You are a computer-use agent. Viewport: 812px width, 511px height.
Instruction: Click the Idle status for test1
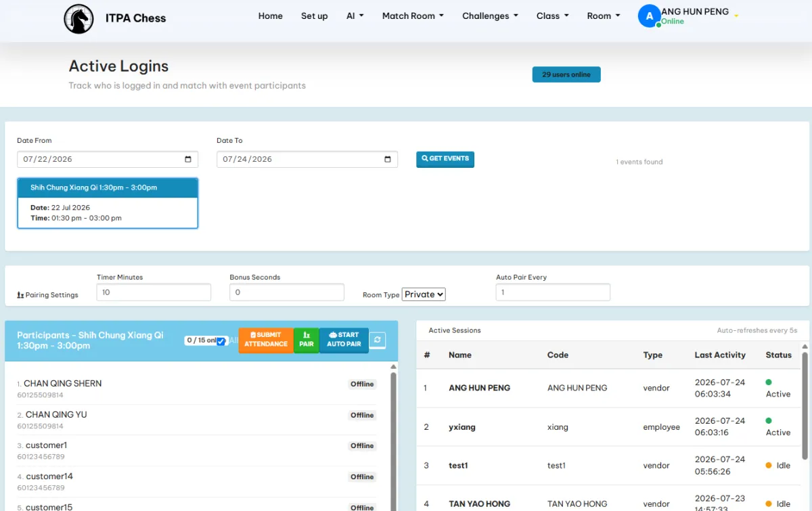[x=778, y=466]
